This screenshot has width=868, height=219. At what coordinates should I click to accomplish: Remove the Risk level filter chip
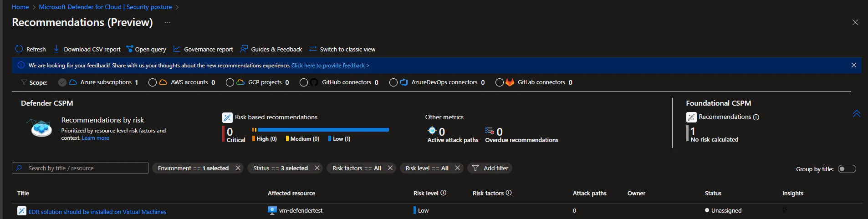click(457, 168)
